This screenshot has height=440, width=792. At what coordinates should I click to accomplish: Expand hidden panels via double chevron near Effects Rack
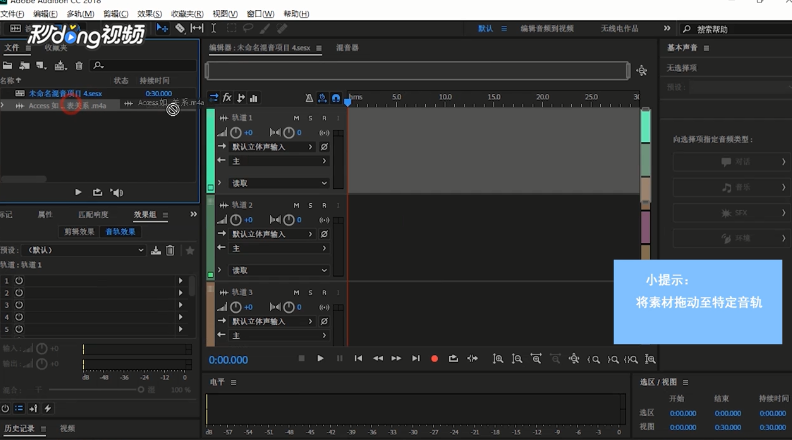pyautogui.click(x=193, y=214)
